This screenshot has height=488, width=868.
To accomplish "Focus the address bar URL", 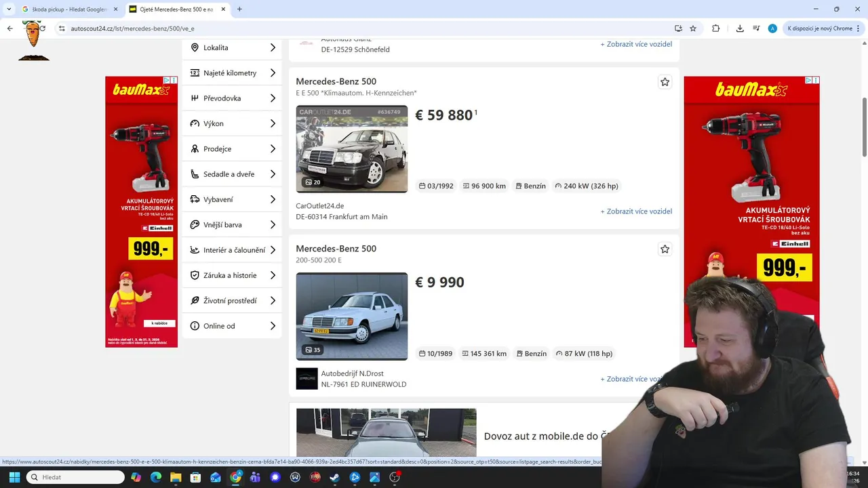I will click(x=132, y=28).
